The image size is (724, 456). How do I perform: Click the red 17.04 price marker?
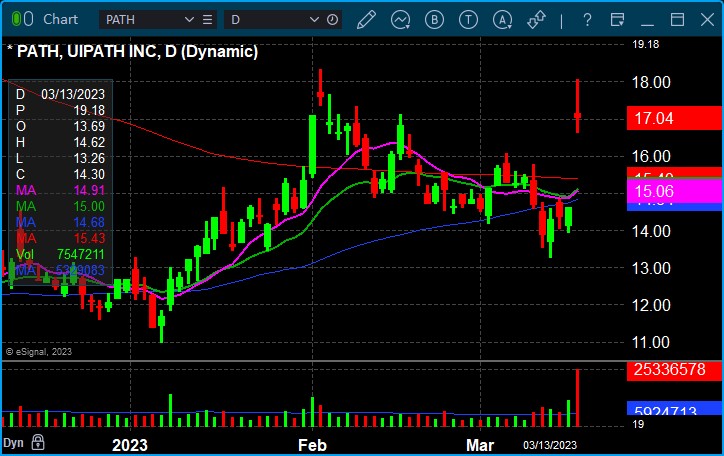(674, 118)
